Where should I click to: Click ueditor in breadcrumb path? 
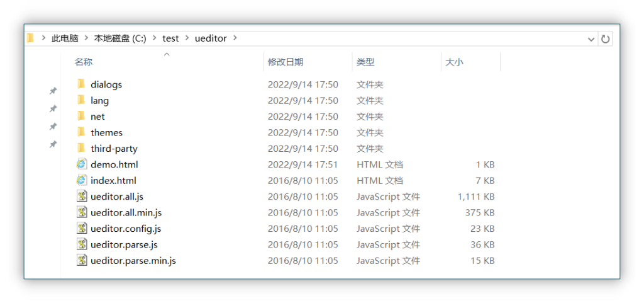(x=211, y=38)
